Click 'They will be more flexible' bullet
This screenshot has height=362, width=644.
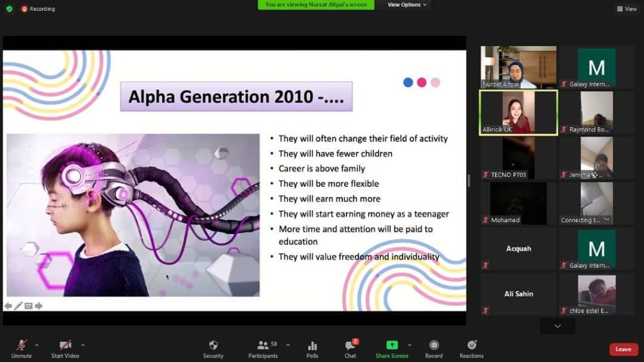click(328, 183)
